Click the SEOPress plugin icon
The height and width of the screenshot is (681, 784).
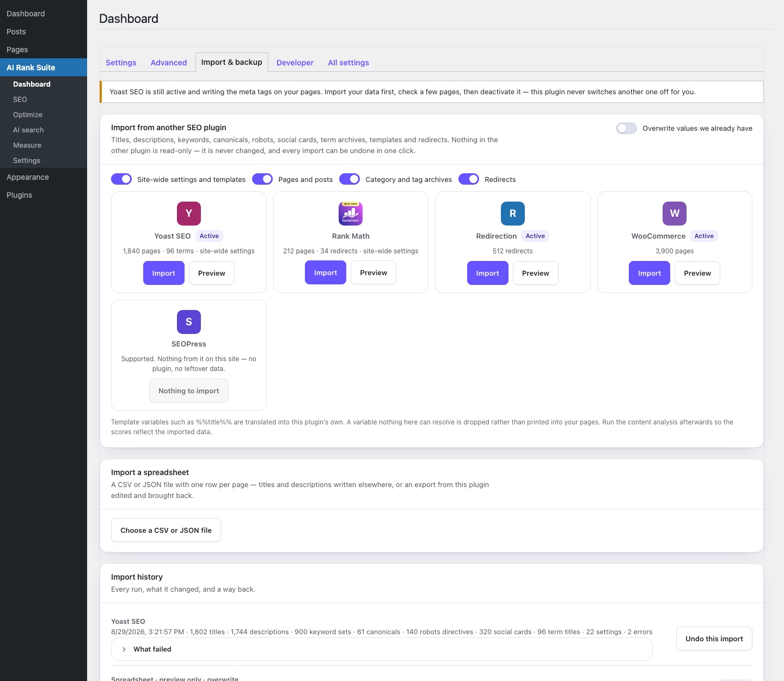(x=189, y=322)
